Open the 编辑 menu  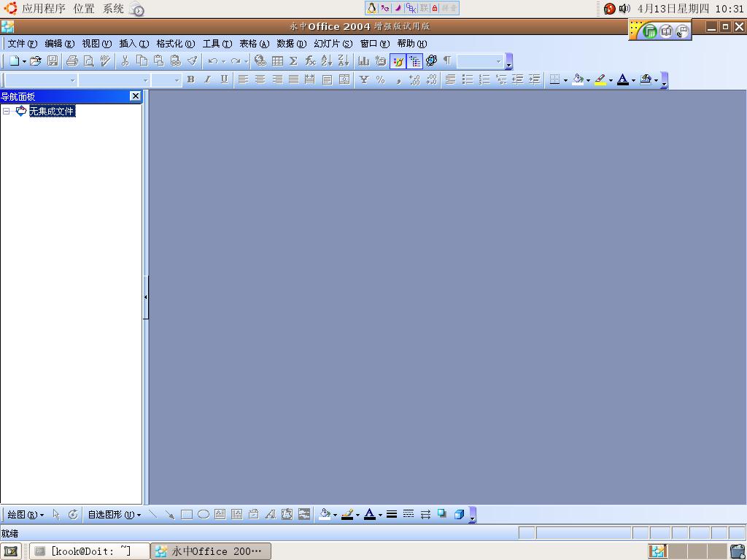(x=60, y=44)
